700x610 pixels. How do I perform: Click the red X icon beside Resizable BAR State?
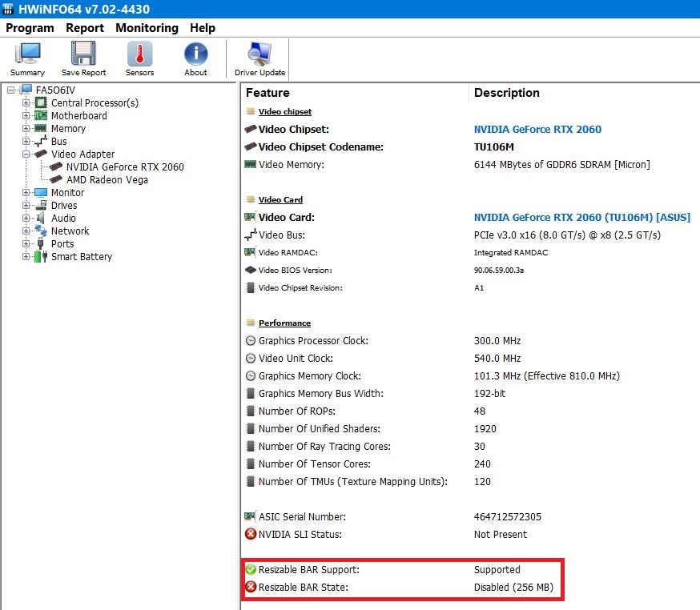click(x=251, y=587)
